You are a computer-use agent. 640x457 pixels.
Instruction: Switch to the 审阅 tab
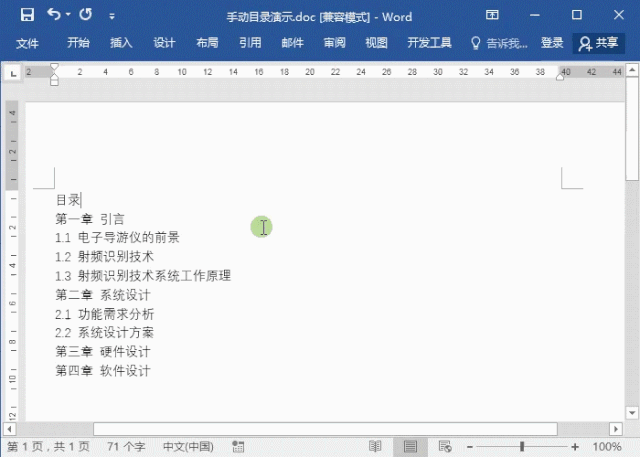point(335,43)
